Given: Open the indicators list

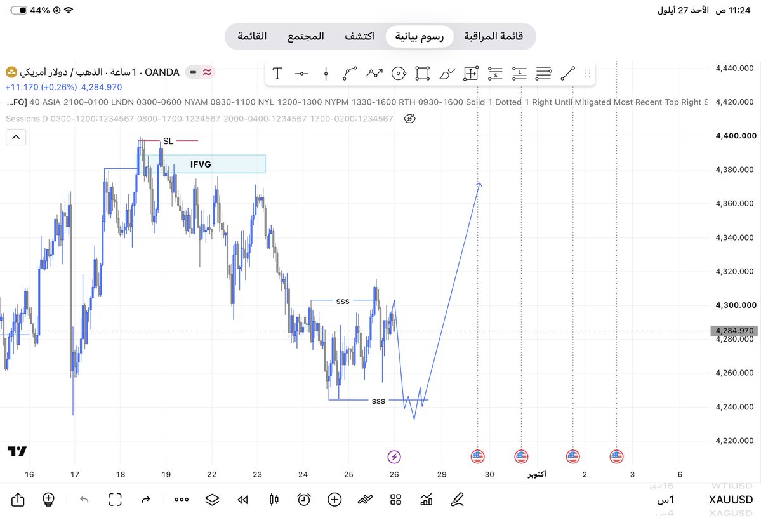Looking at the screenshot, I should [365, 500].
